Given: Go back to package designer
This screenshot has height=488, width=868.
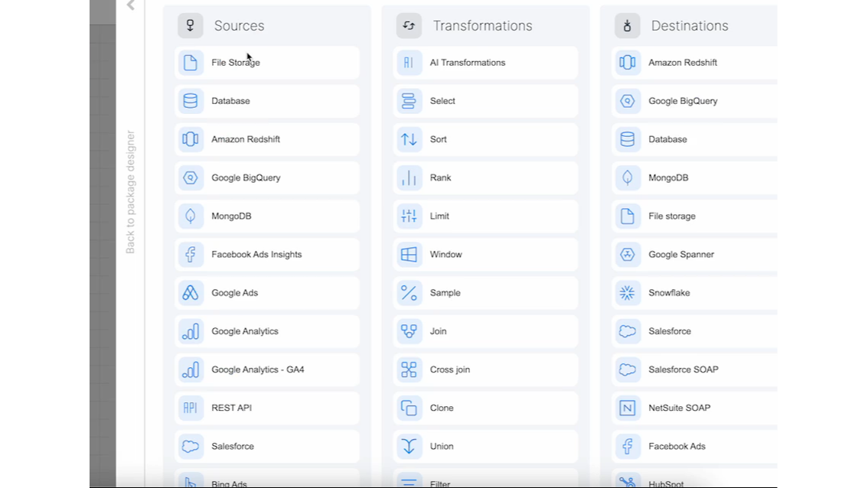Looking at the screenshot, I should (x=130, y=192).
